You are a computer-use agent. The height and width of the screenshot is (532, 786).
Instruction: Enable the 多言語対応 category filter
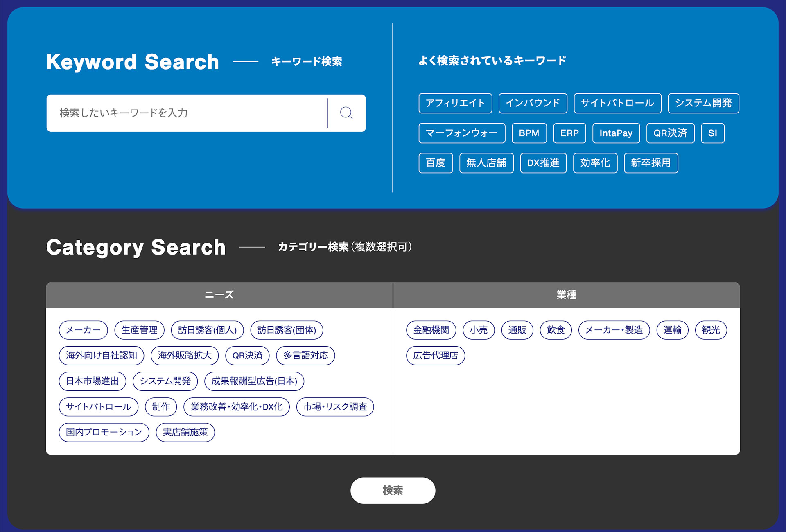305,355
